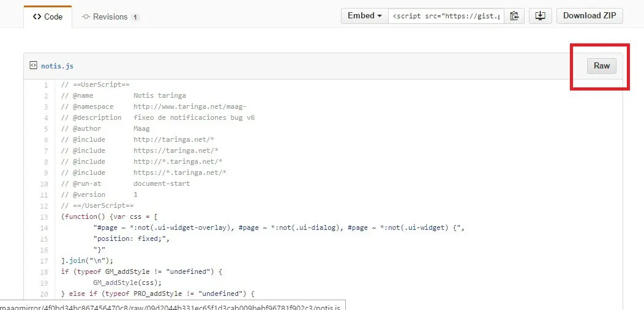Viewport: 644px width, 310px height.
Task: Open the Embed dropdown
Action: pos(365,15)
